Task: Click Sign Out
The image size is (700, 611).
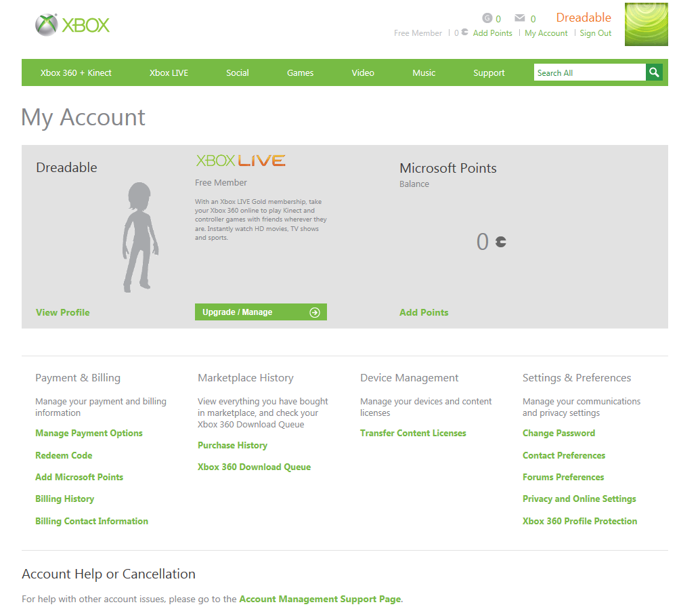Action: [x=596, y=33]
